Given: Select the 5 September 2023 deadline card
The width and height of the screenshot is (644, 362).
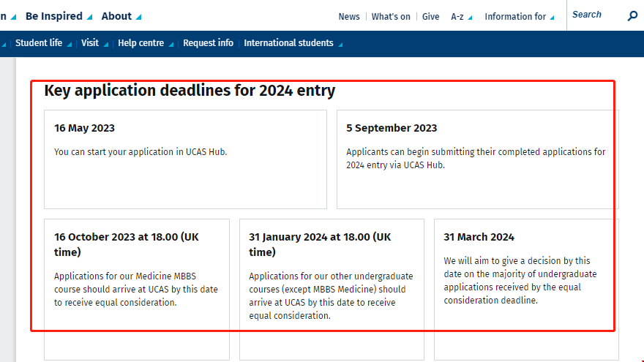Looking at the screenshot, I should (x=477, y=159).
